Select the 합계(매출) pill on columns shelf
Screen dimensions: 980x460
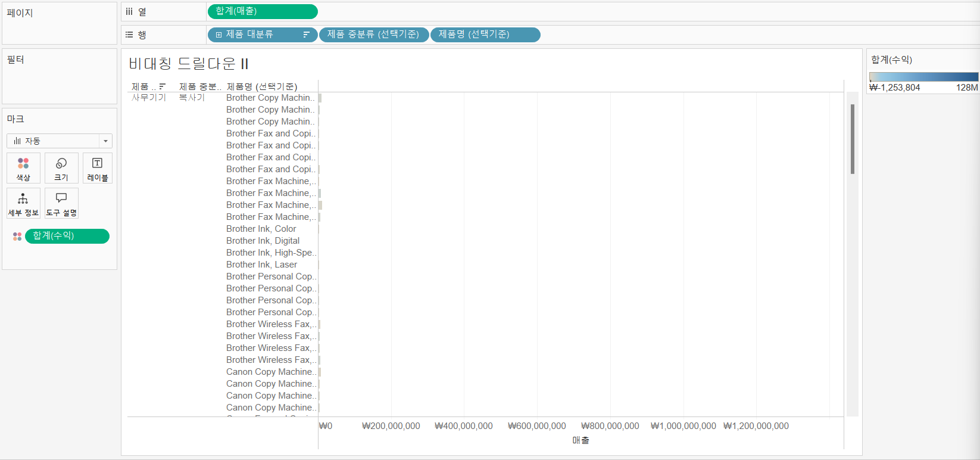pyautogui.click(x=263, y=11)
